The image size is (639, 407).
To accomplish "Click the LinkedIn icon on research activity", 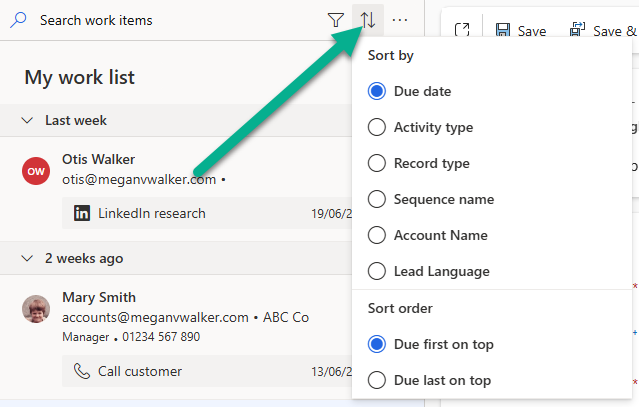I will [x=82, y=213].
